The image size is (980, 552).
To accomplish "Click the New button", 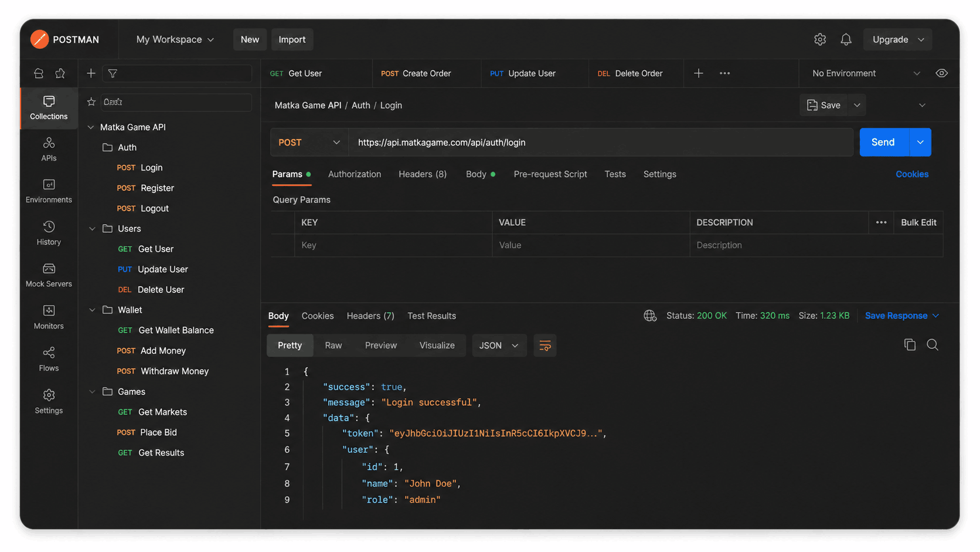I will click(x=250, y=39).
